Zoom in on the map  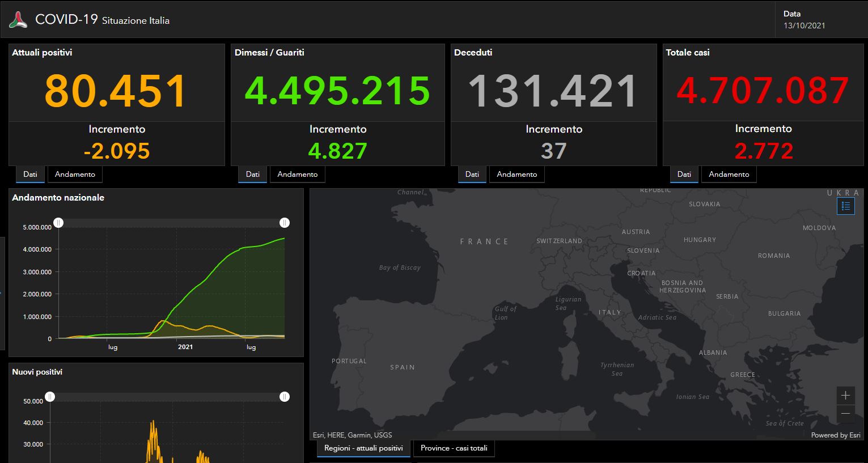(x=845, y=396)
